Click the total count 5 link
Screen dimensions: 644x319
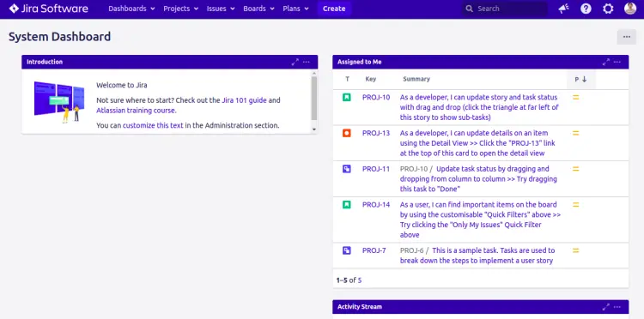coord(360,280)
